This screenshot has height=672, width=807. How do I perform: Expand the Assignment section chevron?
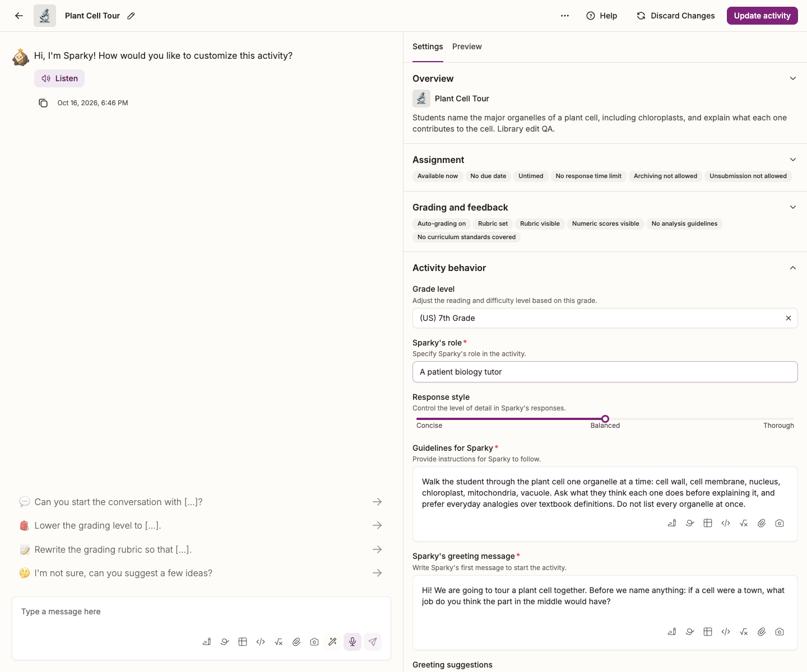pyautogui.click(x=793, y=160)
